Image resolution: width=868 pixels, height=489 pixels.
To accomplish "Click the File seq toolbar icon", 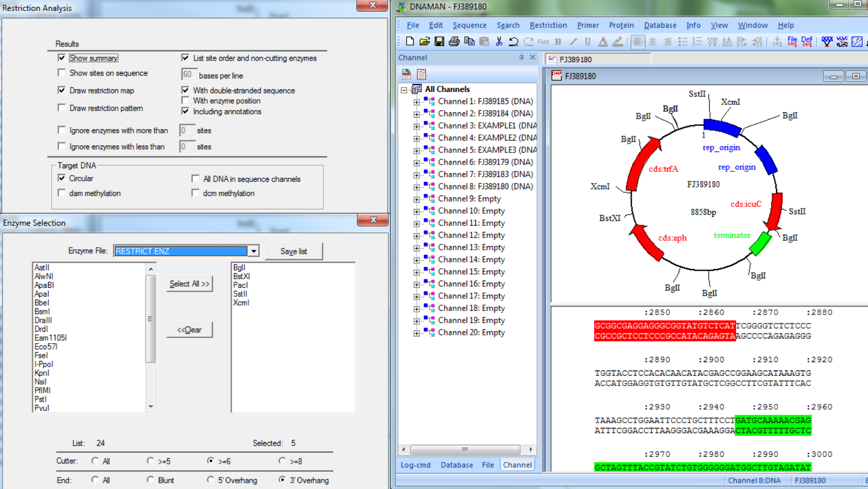I will click(792, 41).
